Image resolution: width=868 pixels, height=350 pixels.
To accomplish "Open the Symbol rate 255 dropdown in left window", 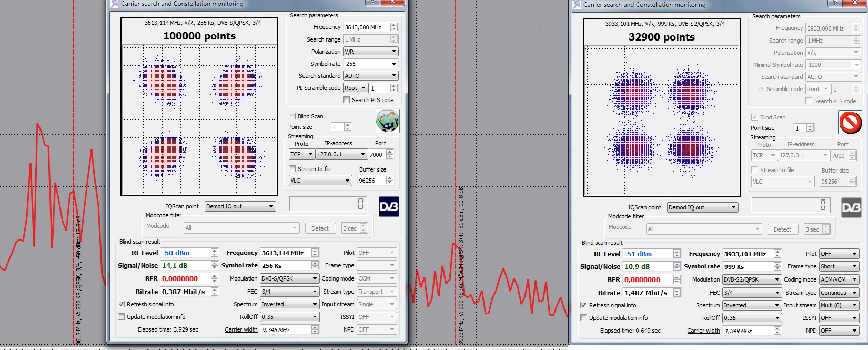I will point(371,64).
